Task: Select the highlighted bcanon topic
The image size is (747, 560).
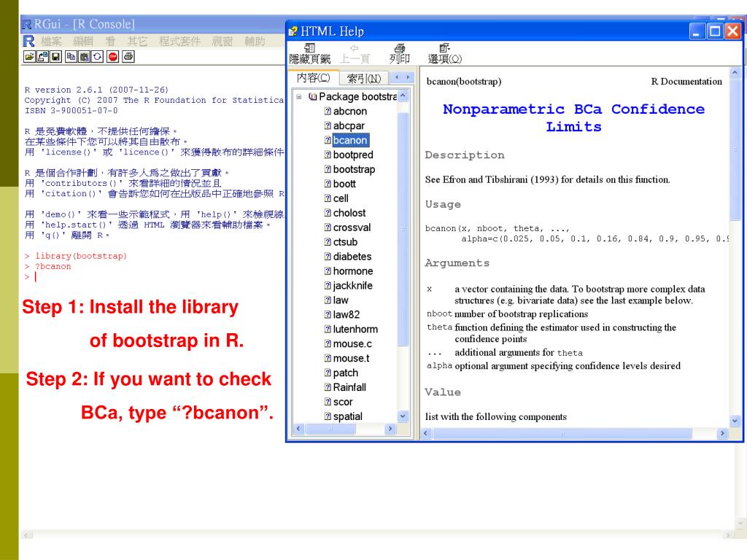Action: click(x=350, y=141)
